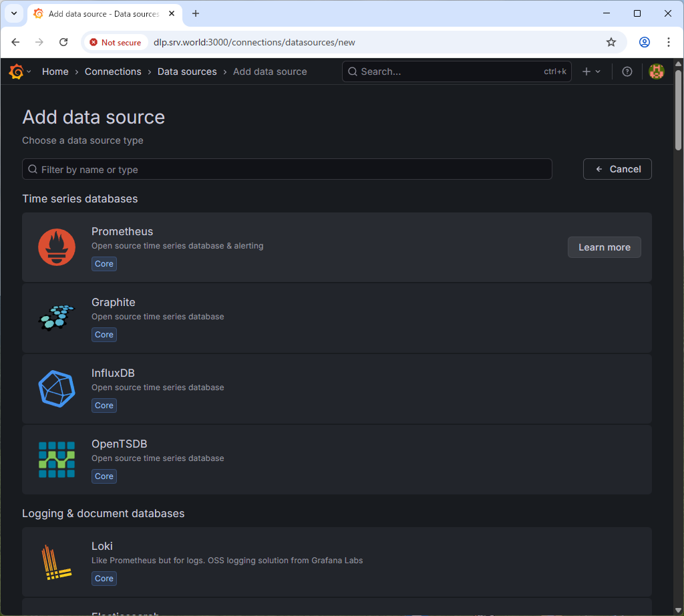Choose the InfluxDB data source title

(113, 373)
